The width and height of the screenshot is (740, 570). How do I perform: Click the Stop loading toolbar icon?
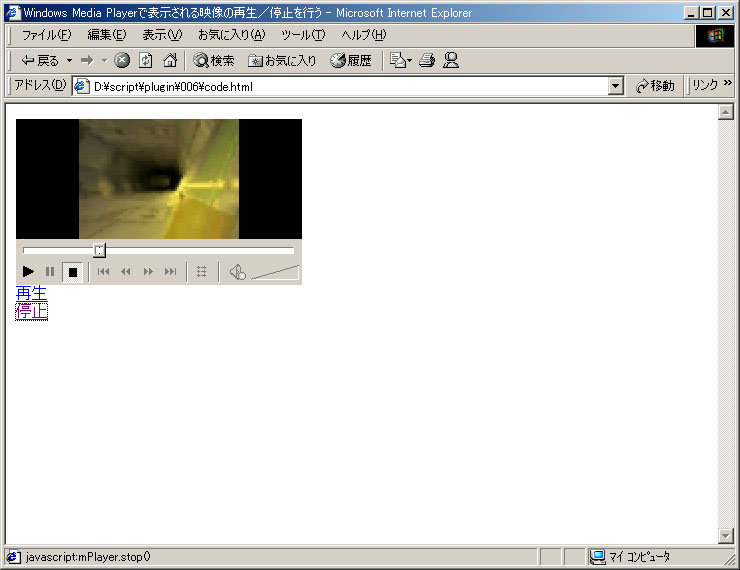coord(122,60)
